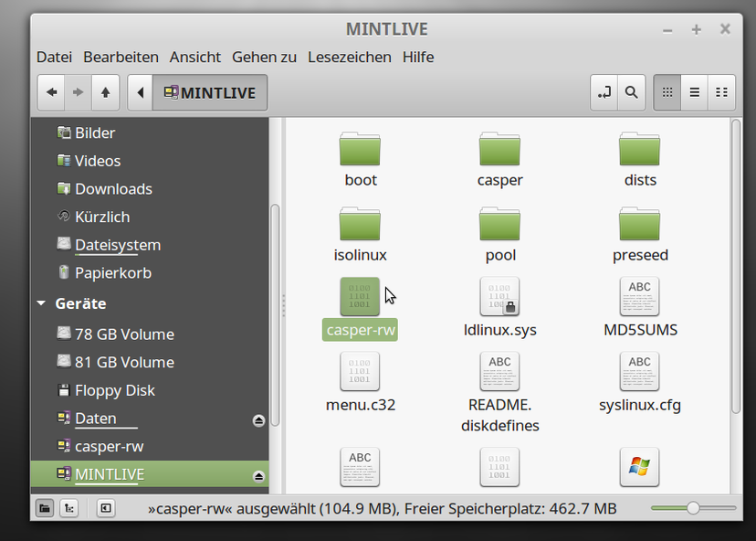This screenshot has width=756, height=541.
Task: Expand the breadcrumb back chevron
Action: point(141,91)
